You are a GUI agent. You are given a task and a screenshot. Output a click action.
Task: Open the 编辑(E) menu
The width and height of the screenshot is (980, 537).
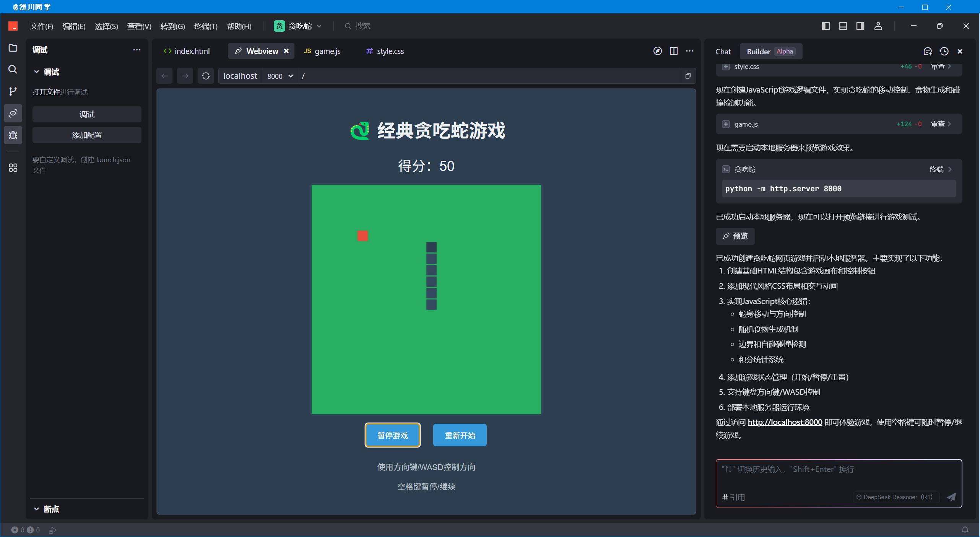tap(74, 26)
